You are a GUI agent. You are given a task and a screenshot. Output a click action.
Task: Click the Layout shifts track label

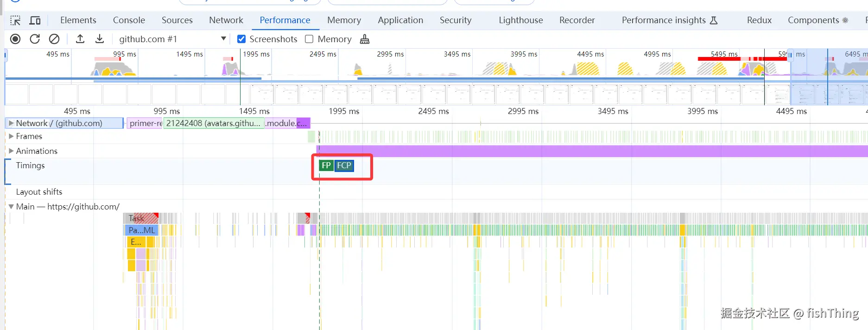point(39,192)
